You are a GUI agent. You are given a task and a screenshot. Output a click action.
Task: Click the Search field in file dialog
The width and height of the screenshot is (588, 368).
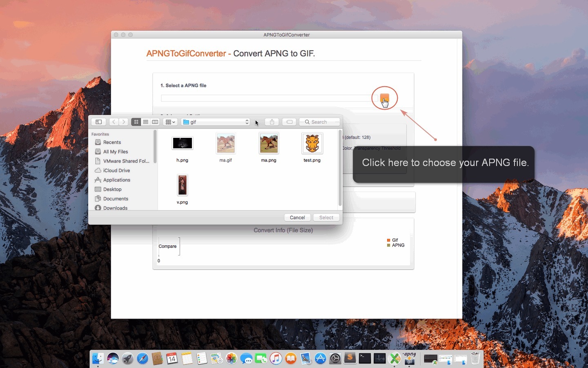319,122
